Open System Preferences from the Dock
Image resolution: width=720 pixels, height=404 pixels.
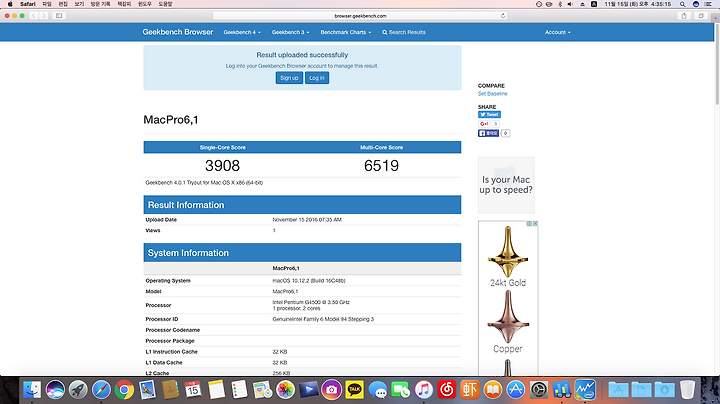click(x=539, y=390)
